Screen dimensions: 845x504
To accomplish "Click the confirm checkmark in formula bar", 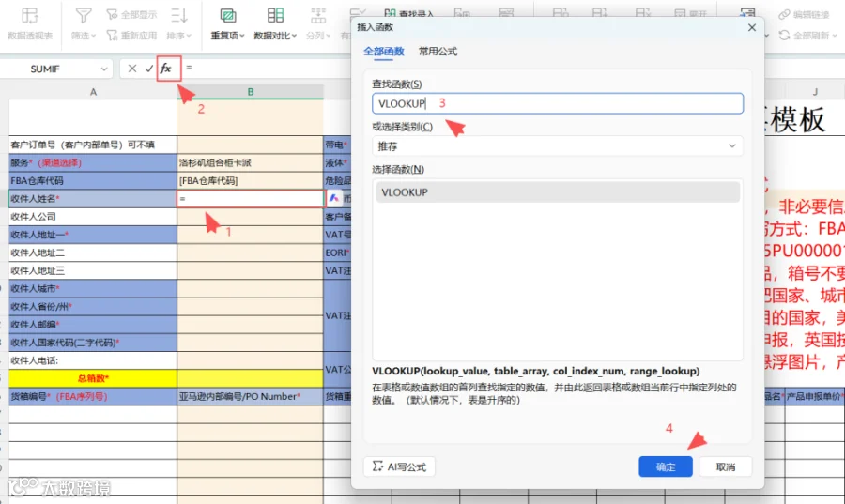I will pyautogui.click(x=149, y=69).
